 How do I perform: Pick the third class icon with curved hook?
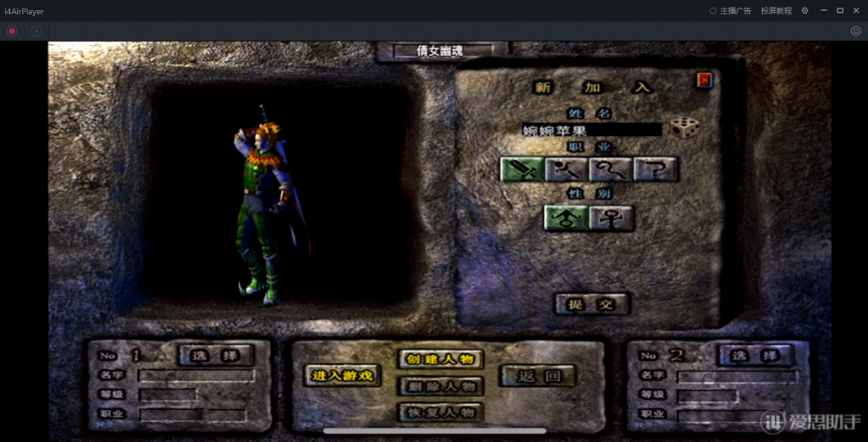click(611, 169)
